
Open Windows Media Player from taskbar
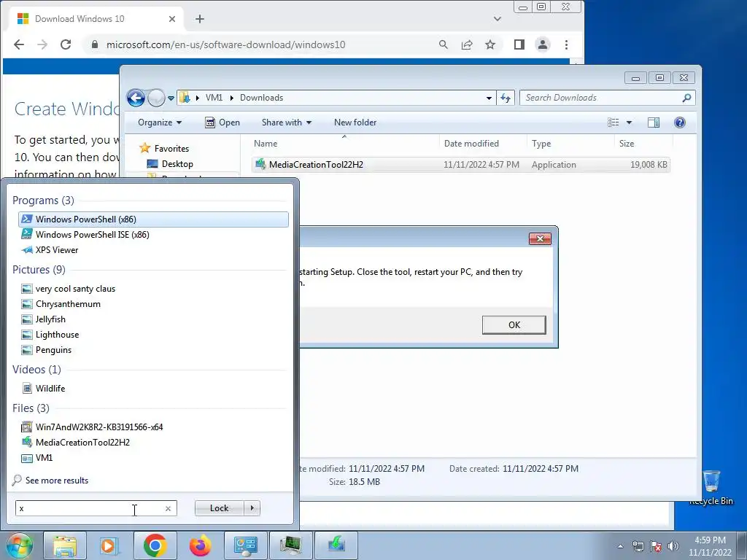point(109,545)
